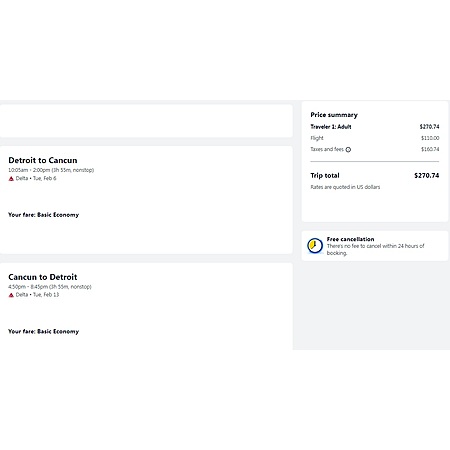Click the Taxes and fees info icon
This screenshot has height=450, width=450.
pyautogui.click(x=348, y=150)
